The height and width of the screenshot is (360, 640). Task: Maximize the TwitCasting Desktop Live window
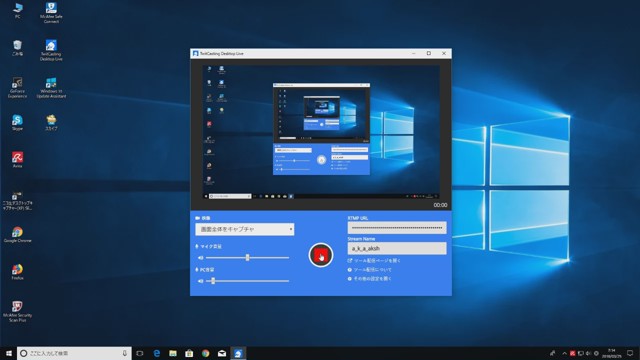pyautogui.click(x=429, y=53)
